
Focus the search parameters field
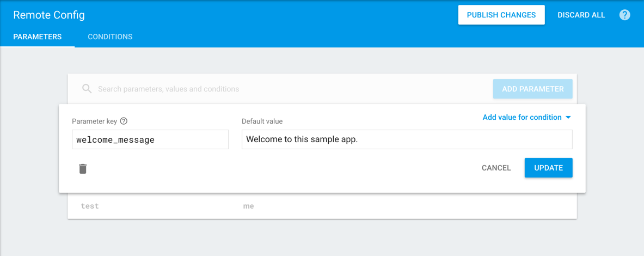pyautogui.click(x=272, y=89)
